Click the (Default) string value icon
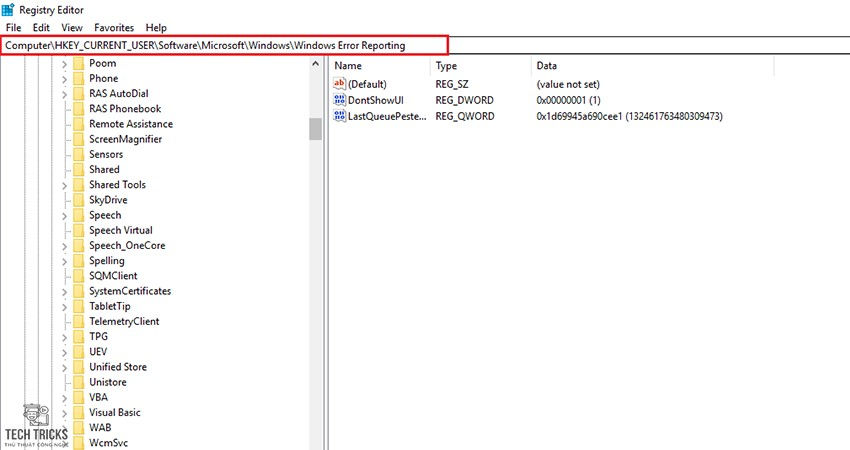 pos(339,84)
